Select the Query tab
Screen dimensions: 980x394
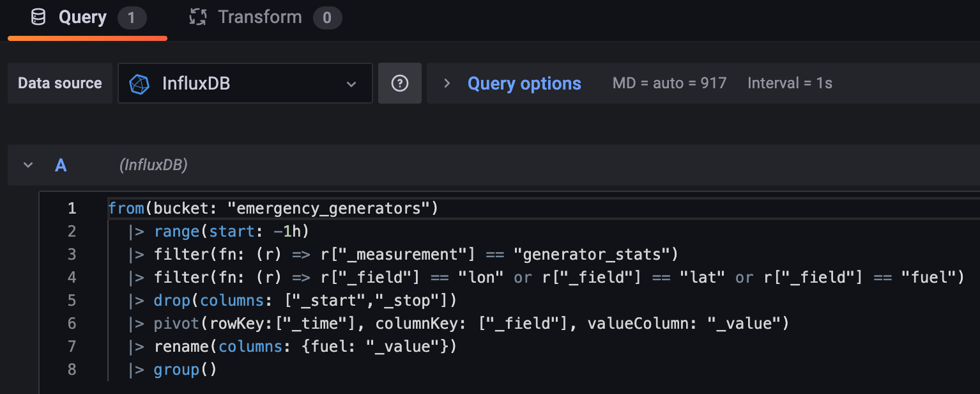point(82,17)
